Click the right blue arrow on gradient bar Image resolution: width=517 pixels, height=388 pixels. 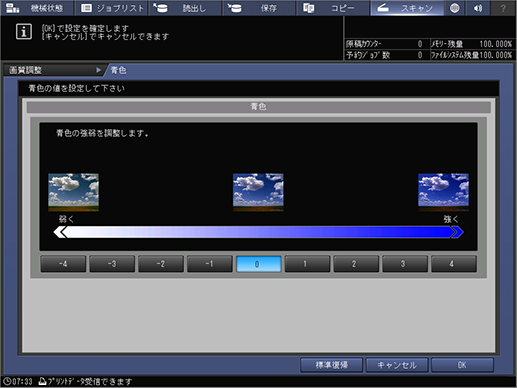coord(457,232)
